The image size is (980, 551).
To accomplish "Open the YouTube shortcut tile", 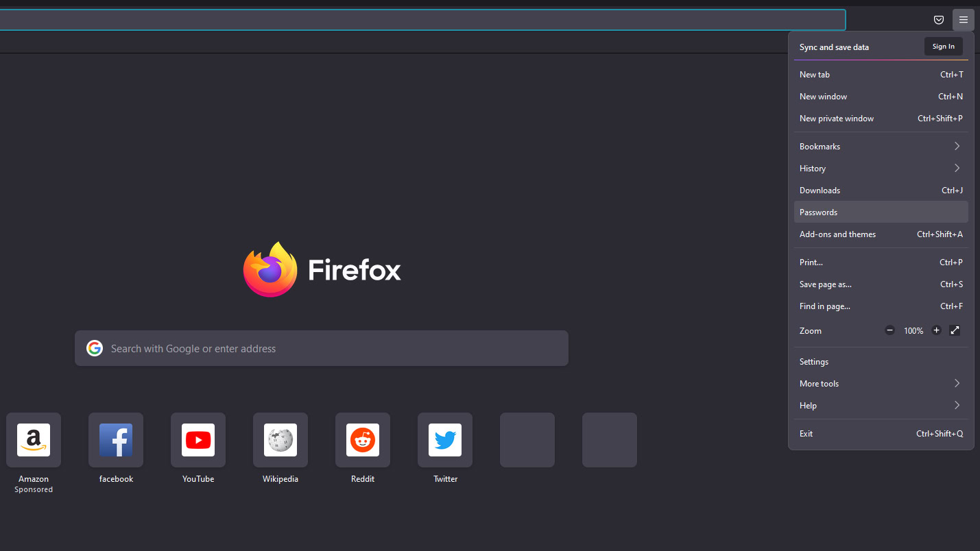I will (x=198, y=440).
